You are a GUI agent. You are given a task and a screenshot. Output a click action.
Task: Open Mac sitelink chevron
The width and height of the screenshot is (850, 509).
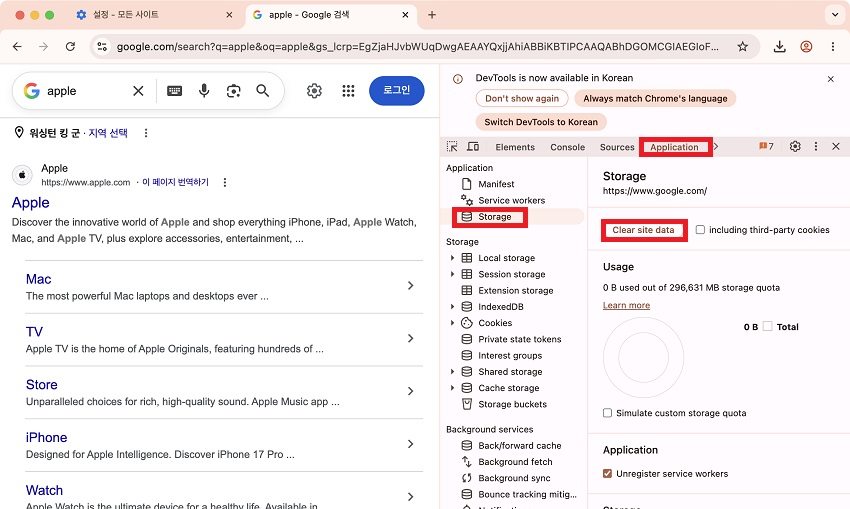tap(410, 286)
